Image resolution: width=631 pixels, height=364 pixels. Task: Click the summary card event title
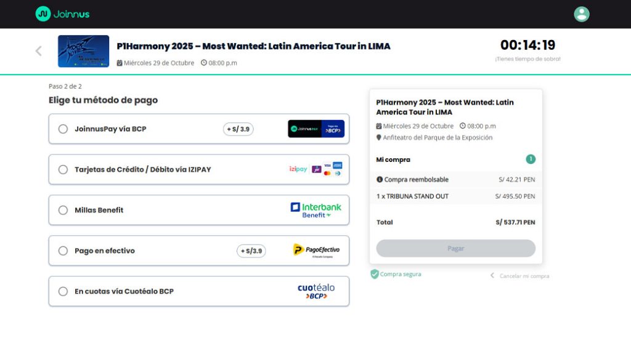[445, 107]
